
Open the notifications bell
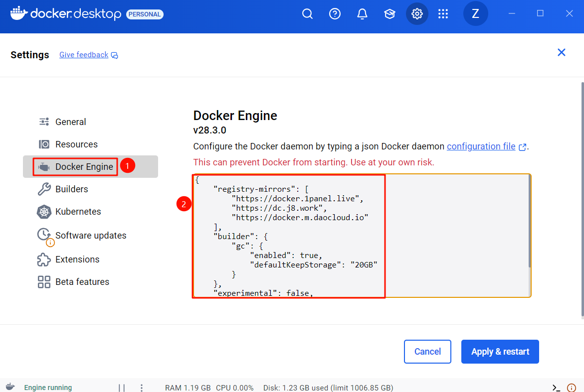click(x=363, y=14)
